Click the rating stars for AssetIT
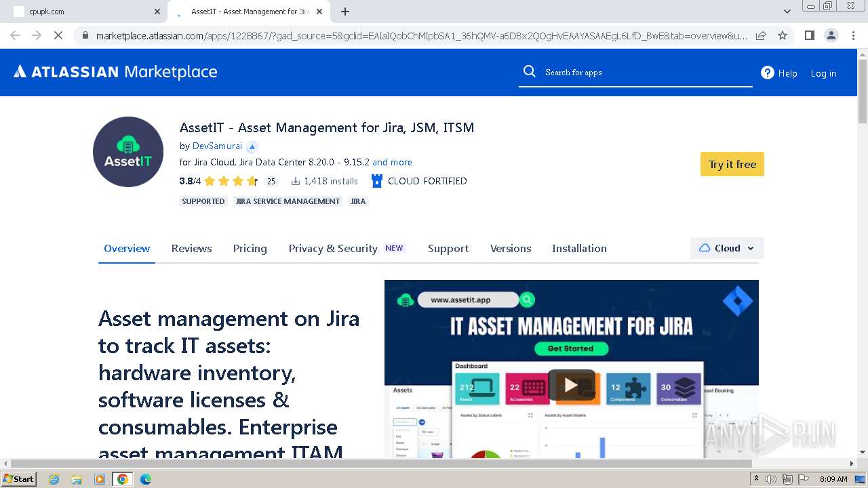The height and width of the screenshot is (488, 868). point(231,181)
